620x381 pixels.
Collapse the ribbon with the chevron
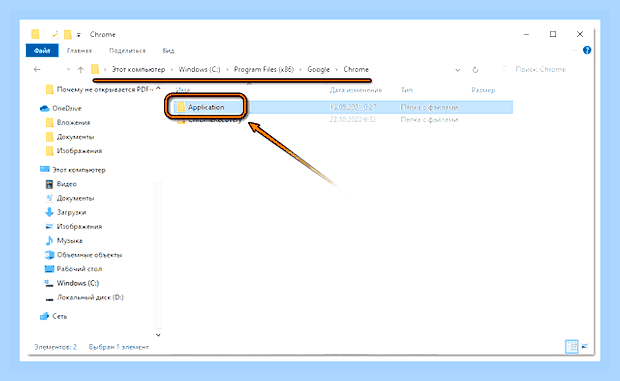click(x=574, y=51)
